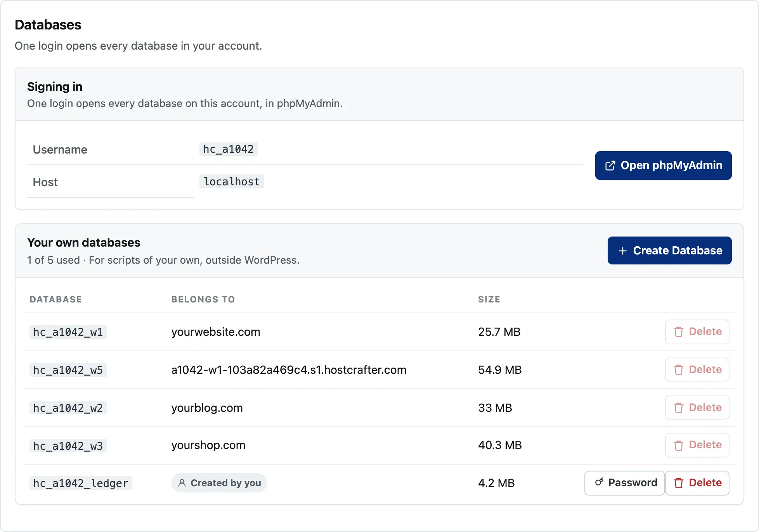Click the '1 of 5 used' usage text
Screen dimensions: 759x532
[x=54, y=260]
